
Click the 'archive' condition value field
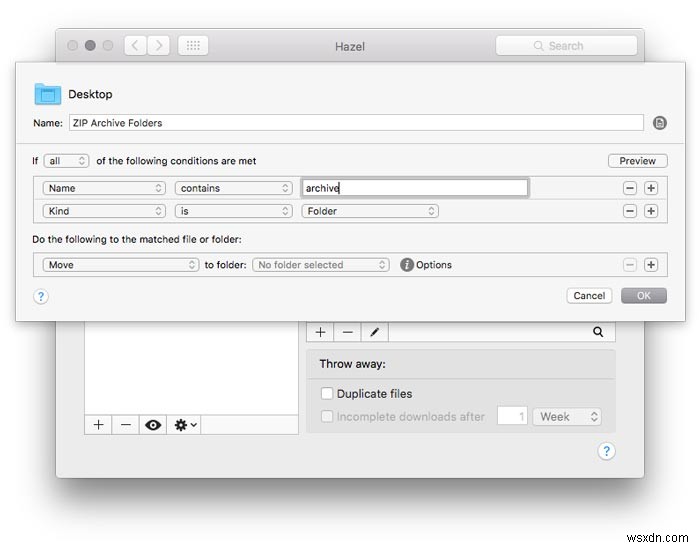pos(415,188)
